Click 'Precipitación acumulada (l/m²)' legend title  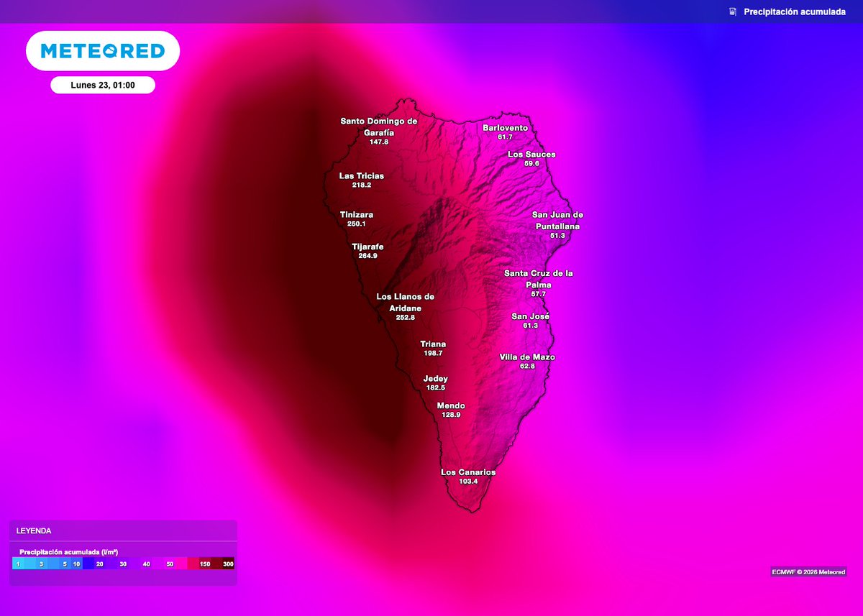[x=69, y=551]
